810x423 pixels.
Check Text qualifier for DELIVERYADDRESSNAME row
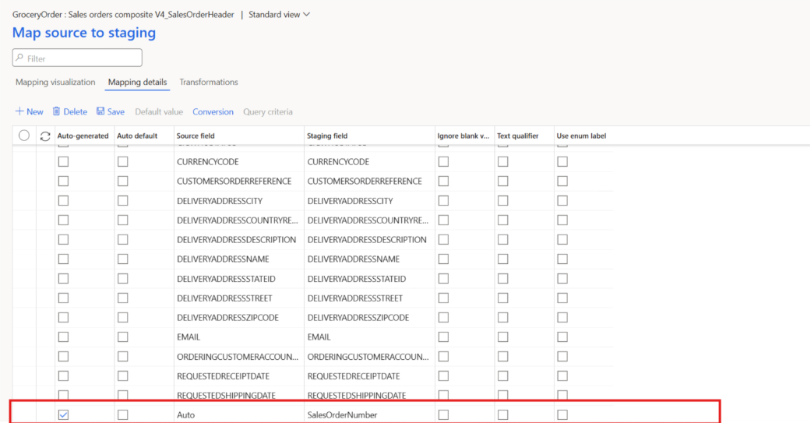pos(503,259)
